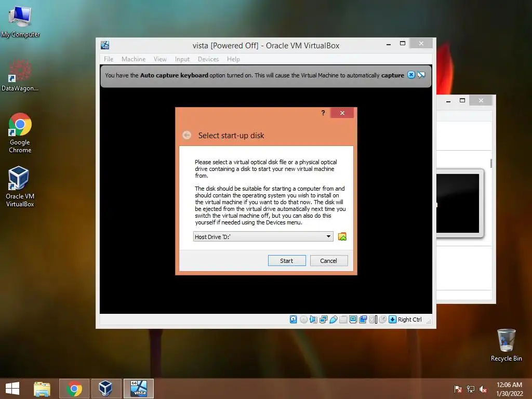
Task: Click the scrollbar in the background Manager window
Action: [491, 163]
